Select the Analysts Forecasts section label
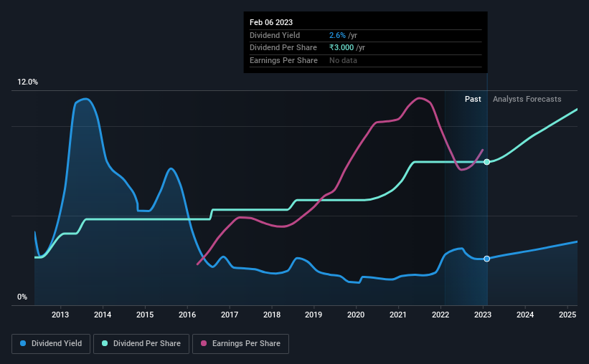 pos(527,99)
